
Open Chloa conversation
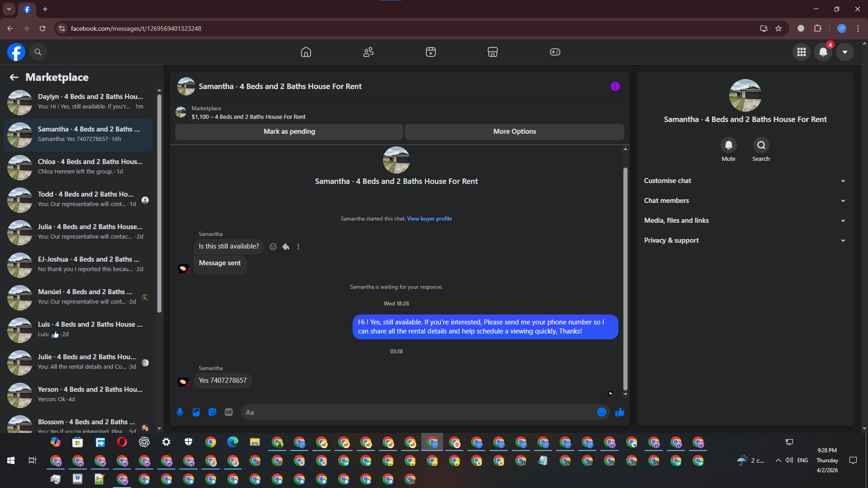(x=78, y=167)
